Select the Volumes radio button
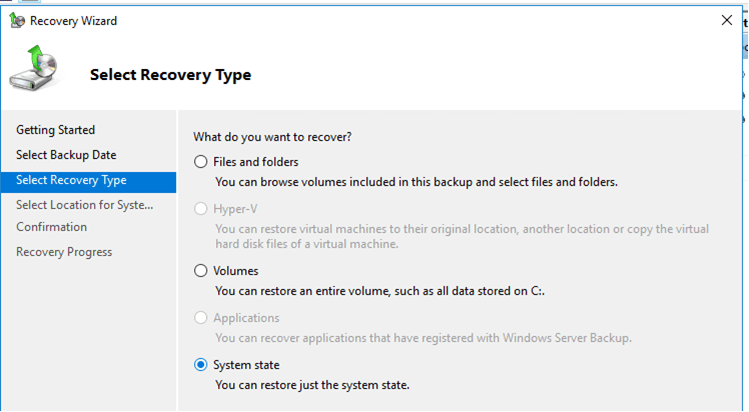Screen dimensions: 749x412 point(201,271)
